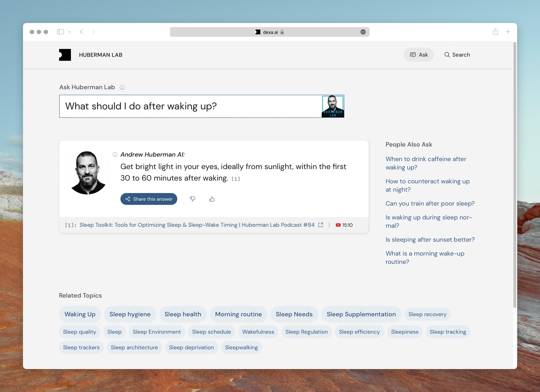
Task: Select the Sleep Environment topic chip
Action: click(157, 332)
